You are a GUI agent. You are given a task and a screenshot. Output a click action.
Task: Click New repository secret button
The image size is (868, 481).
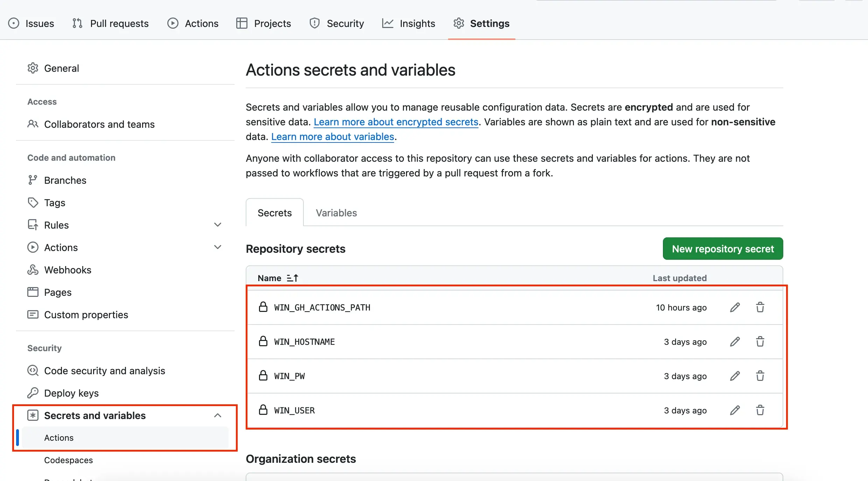(723, 249)
